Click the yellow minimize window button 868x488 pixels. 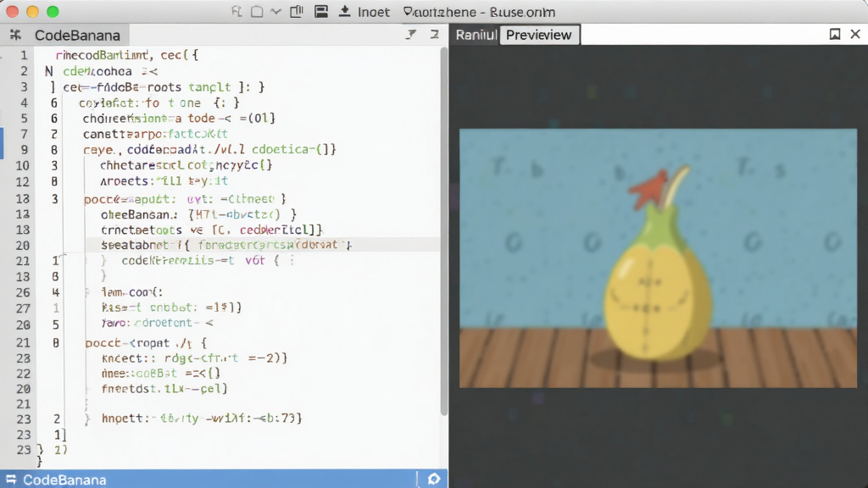[33, 12]
